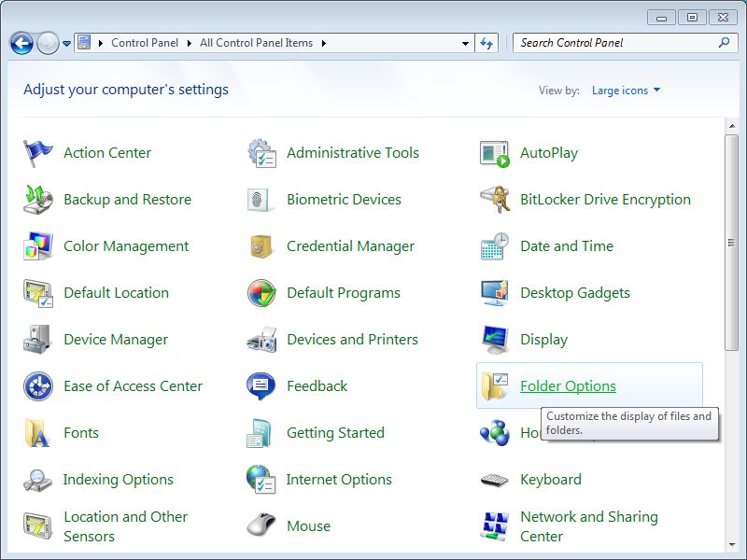Image resolution: width=747 pixels, height=560 pixels.
Task: Open the Network and Sharing Center link
Action: [589, 526]
